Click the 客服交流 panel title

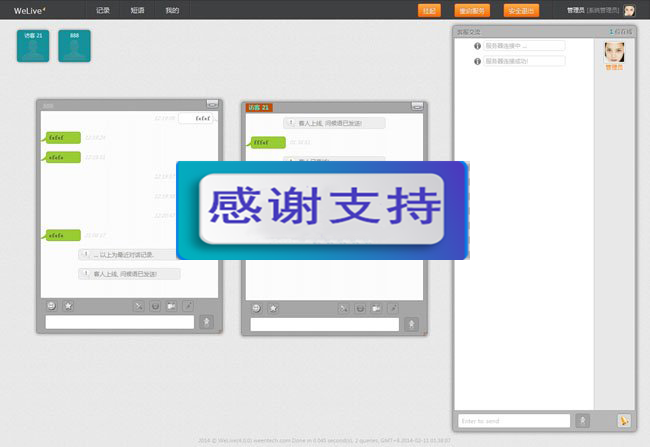[x=468, y=32]
